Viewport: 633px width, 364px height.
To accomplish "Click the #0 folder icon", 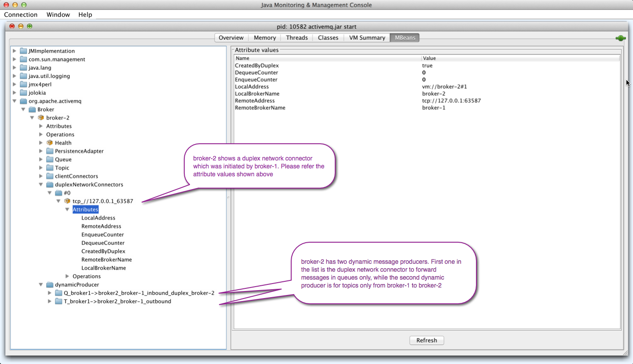I will (59, 193).
